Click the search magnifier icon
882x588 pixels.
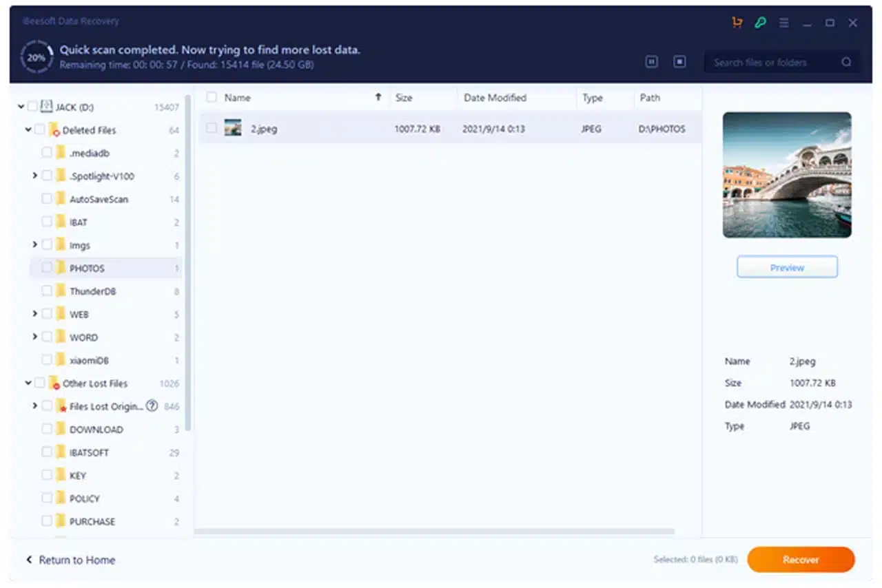tap(846, 62)
